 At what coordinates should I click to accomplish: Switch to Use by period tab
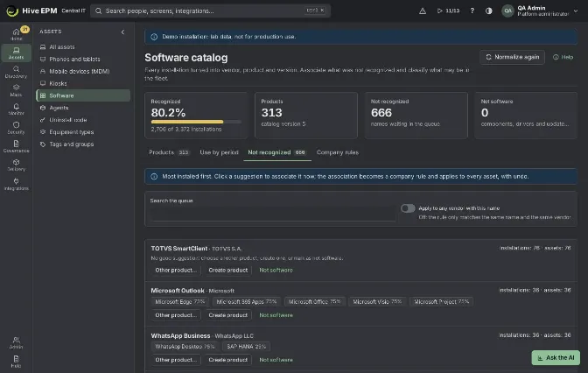(x=219, y=152)
